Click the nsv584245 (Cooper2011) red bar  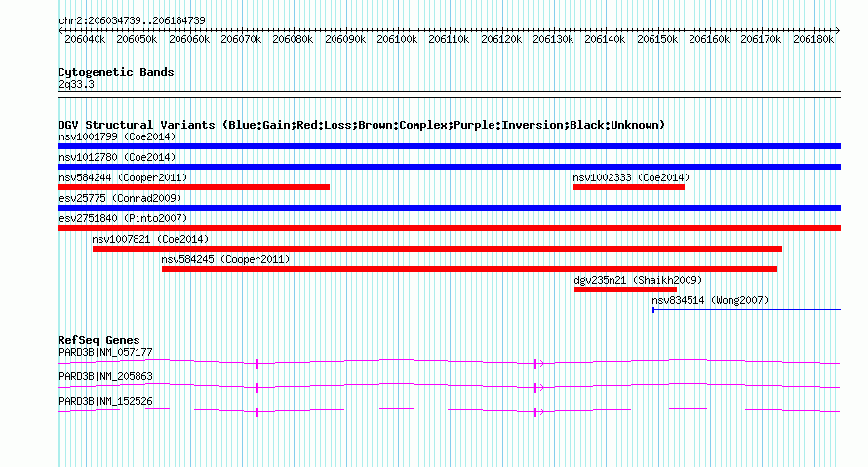(469, 269)
